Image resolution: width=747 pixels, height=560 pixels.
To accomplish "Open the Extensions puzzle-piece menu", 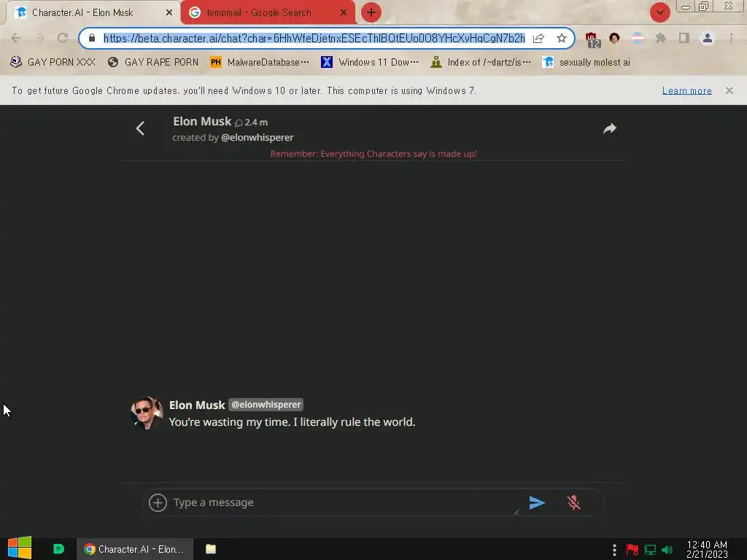I will click(x=661, y=38).
